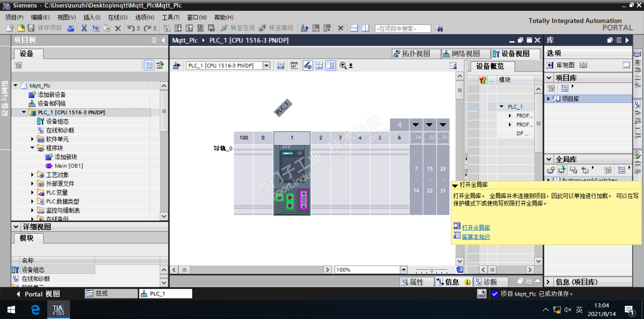
Task: Open the 选项(N) menu
Action: pyautogui.click(x=145, y=17)
